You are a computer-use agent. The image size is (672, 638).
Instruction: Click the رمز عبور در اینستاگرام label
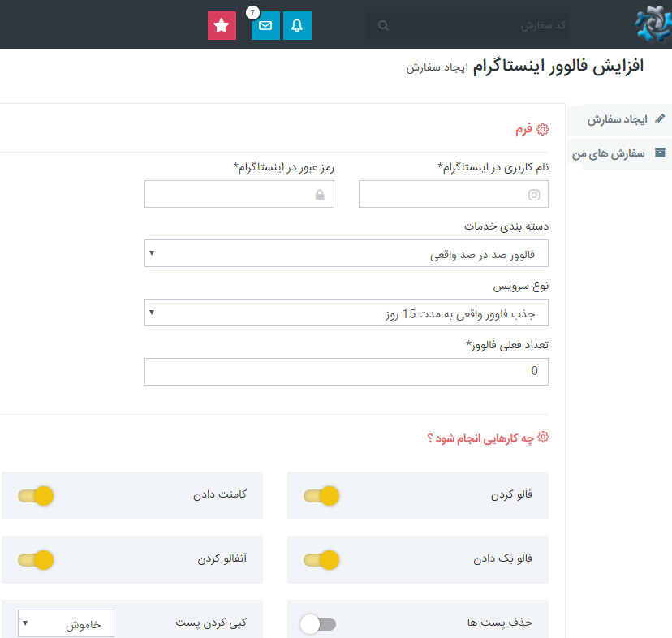(284, 167)
